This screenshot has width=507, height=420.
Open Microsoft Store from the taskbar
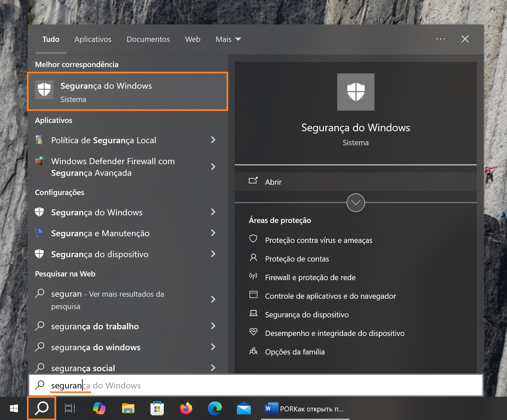tap(157, 408)
